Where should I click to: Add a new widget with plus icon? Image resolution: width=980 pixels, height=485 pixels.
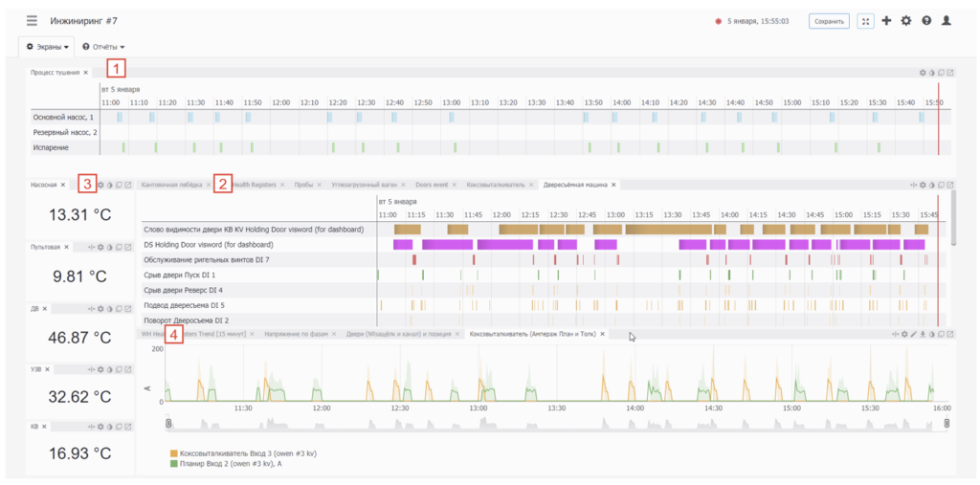[886, 21]
